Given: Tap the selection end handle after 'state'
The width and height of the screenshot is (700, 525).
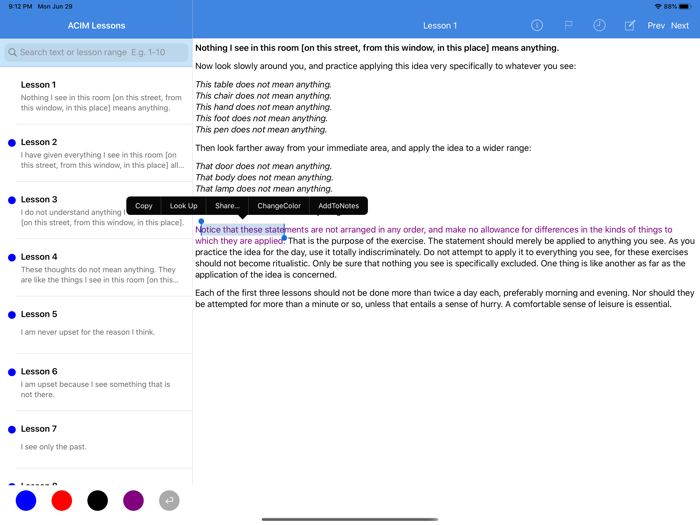Looking at the screenshot, I should (x=284, y=238).
